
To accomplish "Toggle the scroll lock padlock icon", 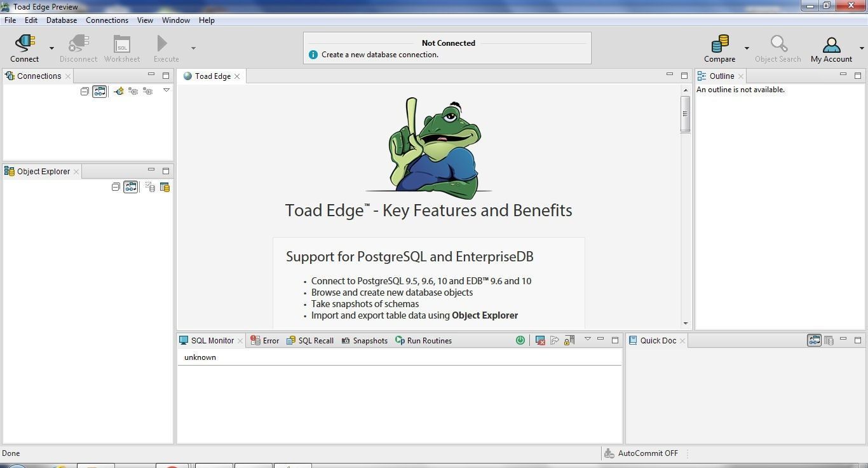I will click(x=569, y=340).
